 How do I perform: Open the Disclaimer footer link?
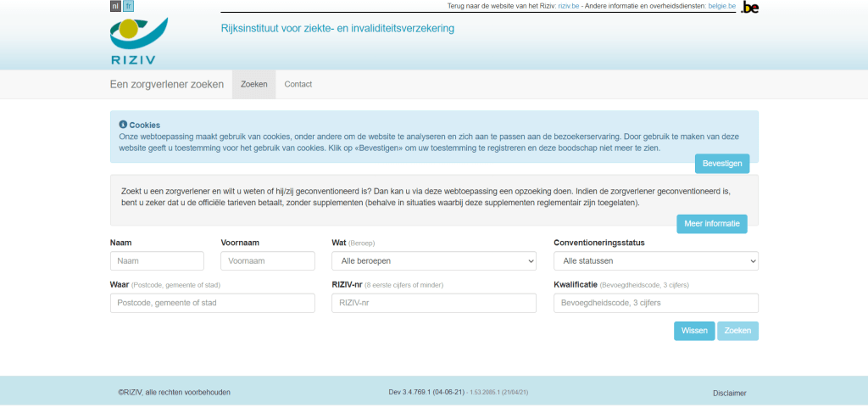click(729, 393)
